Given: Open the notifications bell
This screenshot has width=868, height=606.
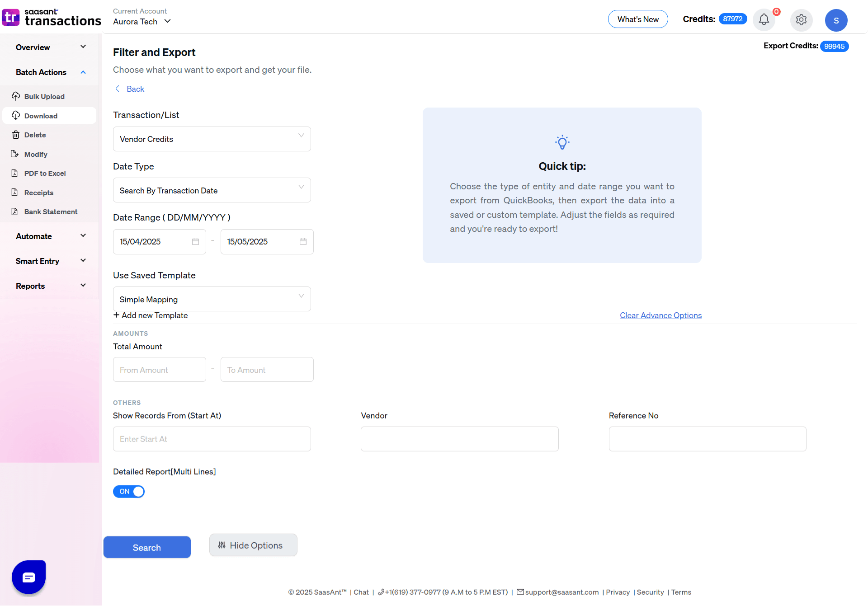Looking at the screenshot, I should click(x=764, y=20).
